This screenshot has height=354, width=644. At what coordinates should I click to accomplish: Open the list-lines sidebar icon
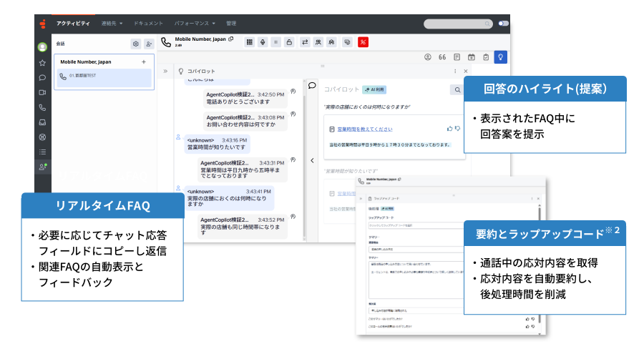[42, 152]
